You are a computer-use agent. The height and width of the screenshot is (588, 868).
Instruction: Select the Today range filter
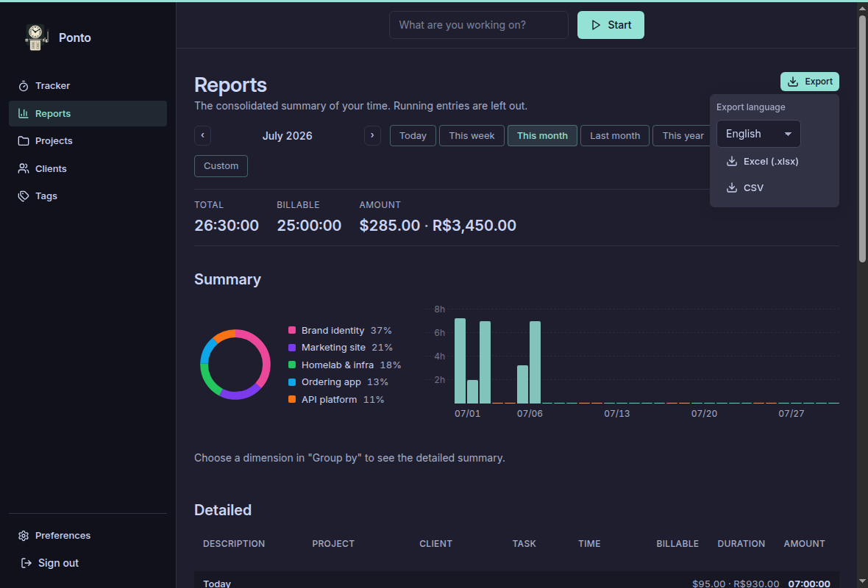(x=413, y=135)
